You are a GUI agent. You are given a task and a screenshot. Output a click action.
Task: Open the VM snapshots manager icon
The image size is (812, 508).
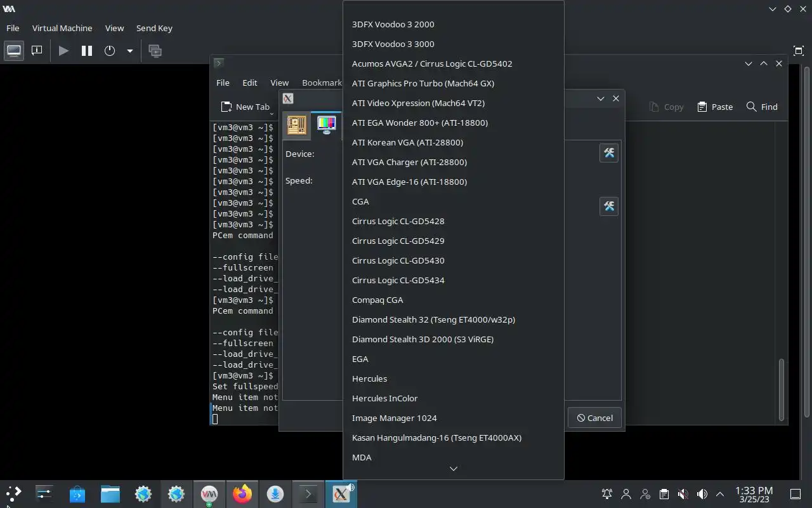[155, 51]
